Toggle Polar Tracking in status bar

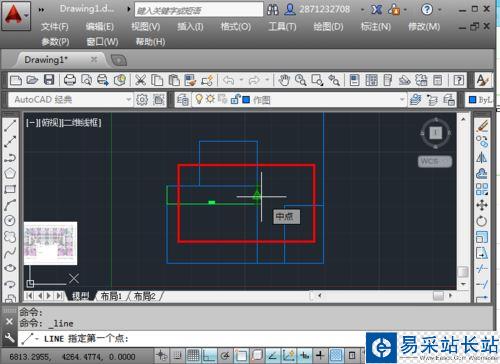tap(225, 355)
